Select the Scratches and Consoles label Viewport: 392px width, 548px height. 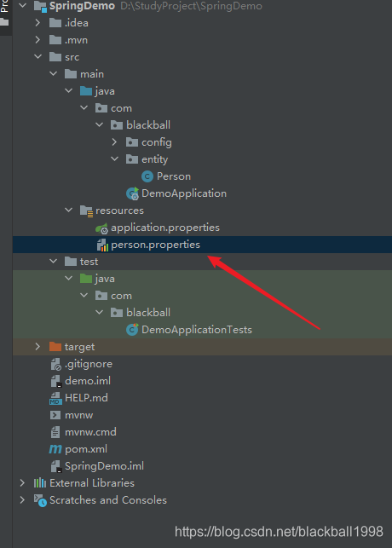coord(108,500)
